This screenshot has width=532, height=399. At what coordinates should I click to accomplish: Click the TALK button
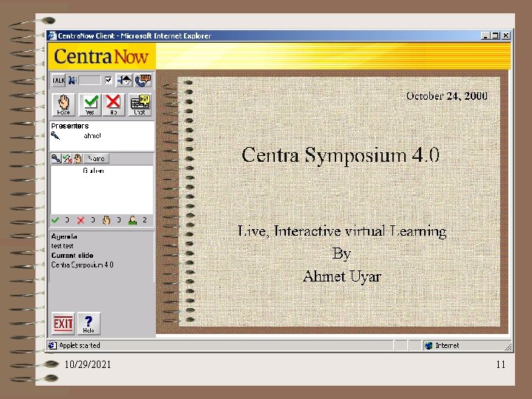coord(58,81)
